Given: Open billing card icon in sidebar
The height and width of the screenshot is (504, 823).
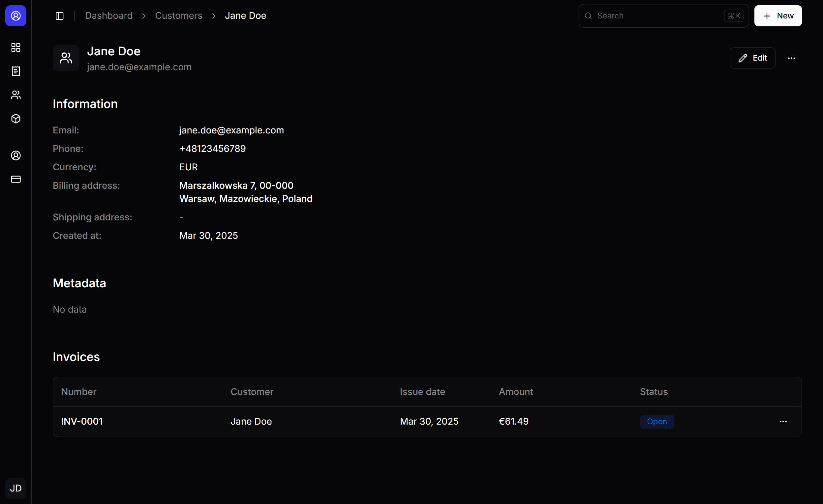Looking at the screenshot, I should [16, 179].
